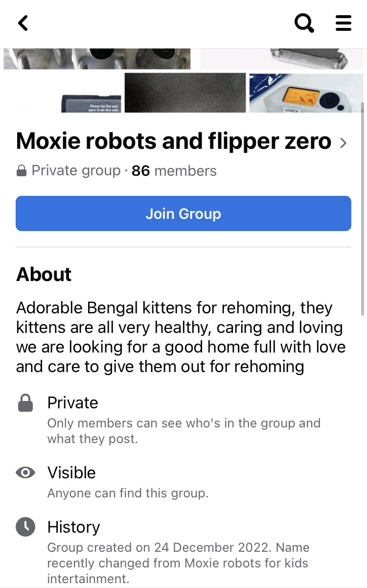
Task: Expand group details via title chevron
Action: click(344, 143)
